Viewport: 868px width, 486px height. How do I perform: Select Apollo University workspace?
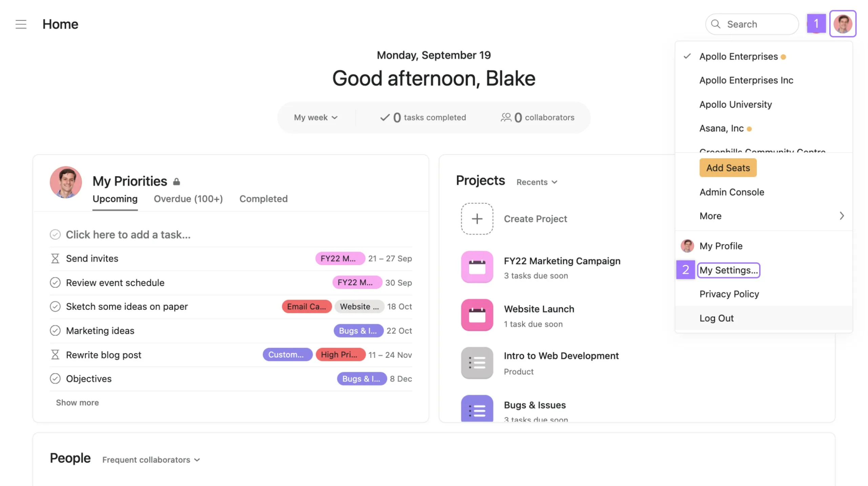[x=736, y=104]
